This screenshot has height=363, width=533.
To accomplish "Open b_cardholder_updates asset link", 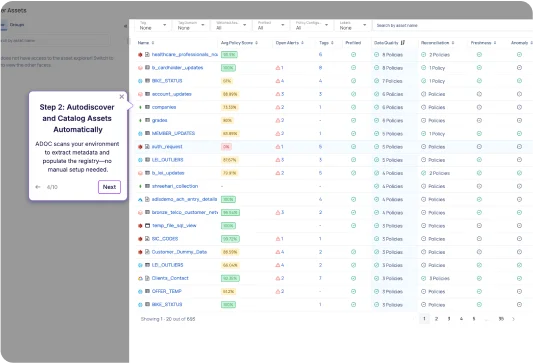I will 177,68.
